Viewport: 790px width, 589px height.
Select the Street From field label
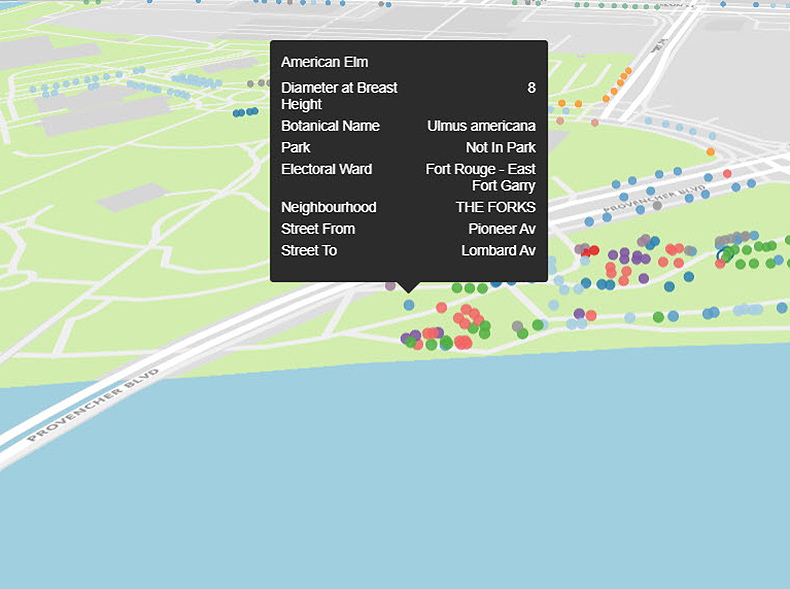317,229
